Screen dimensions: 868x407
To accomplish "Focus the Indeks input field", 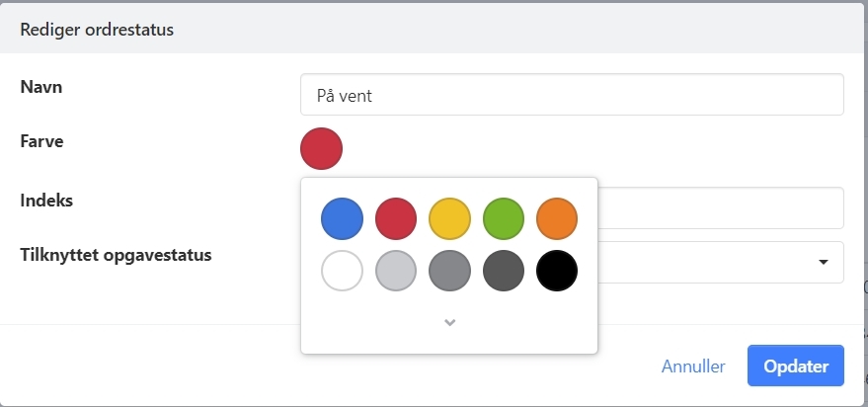I will click(x=721, y=207).
